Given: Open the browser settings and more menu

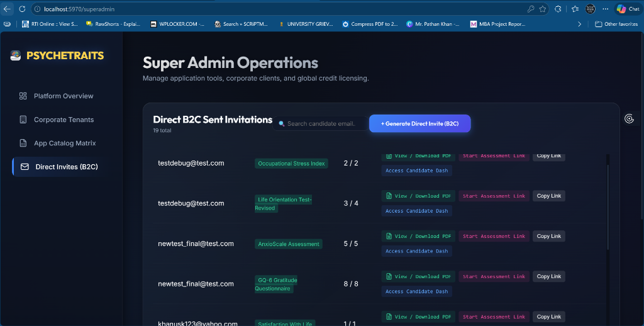Looking at the screenshot, I should point(606,9).
